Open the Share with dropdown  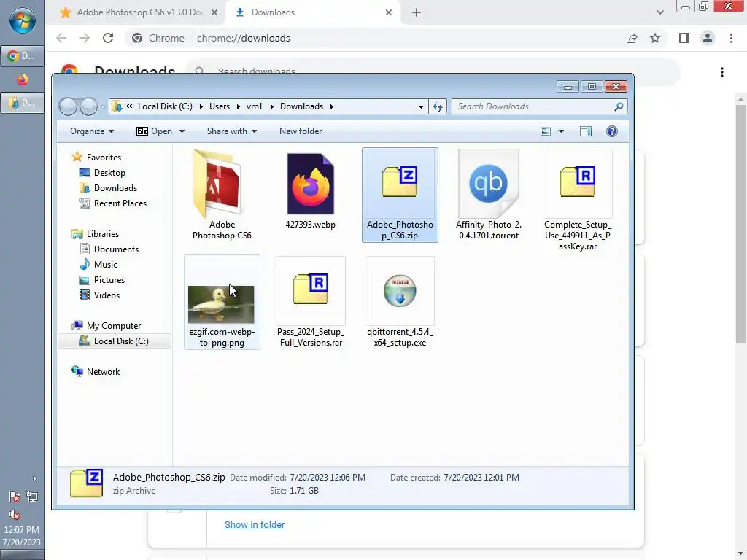(x=231, y=131)
